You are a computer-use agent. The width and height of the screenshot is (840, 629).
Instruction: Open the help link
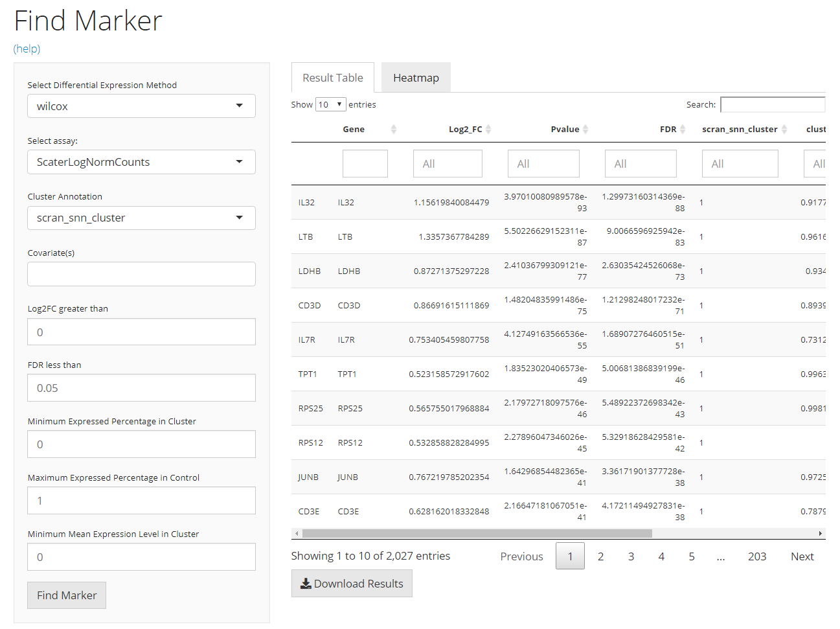pyautogui.click(x=27, y=49)
